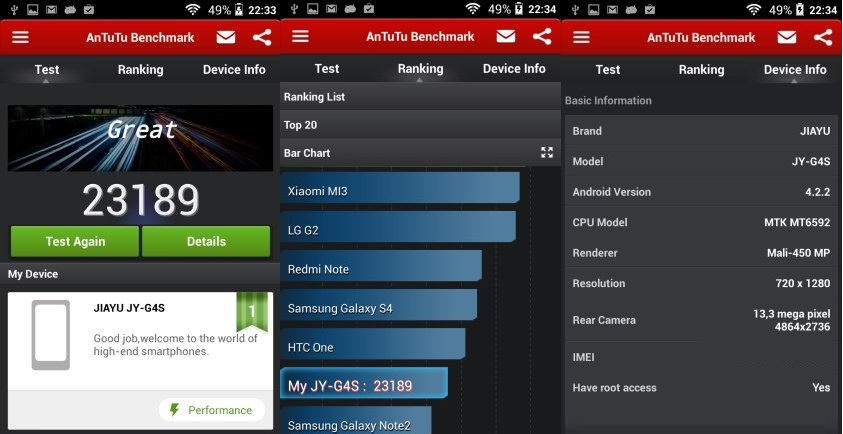
Task: Tap mail icon on the ranking screen
Action: coord(506,37)
